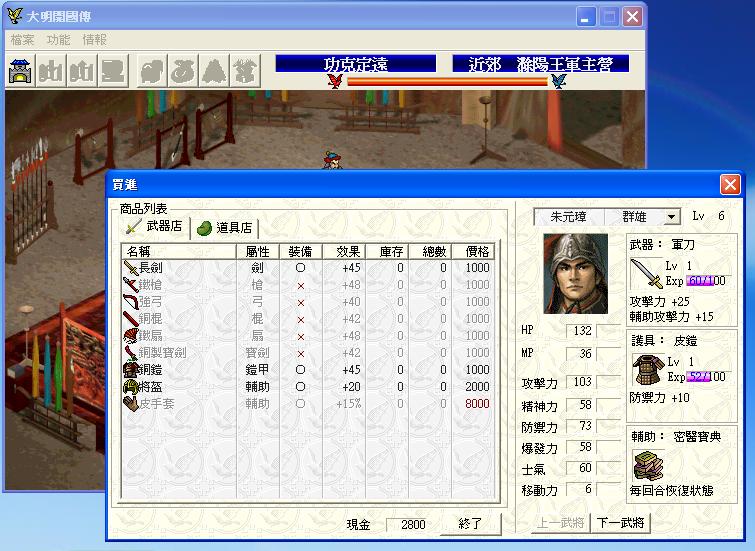Click the 裝備 column header
This screenshot has width=755, height=551.
click(300, 251)
